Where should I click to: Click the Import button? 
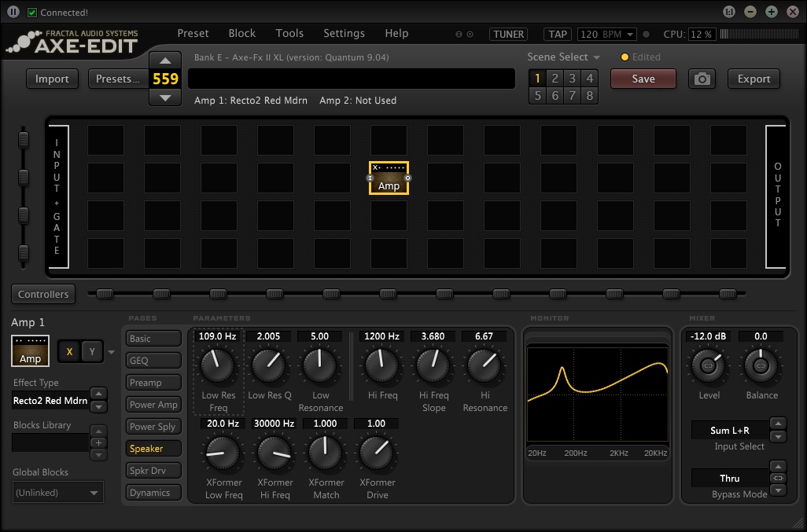pos(52,79)
